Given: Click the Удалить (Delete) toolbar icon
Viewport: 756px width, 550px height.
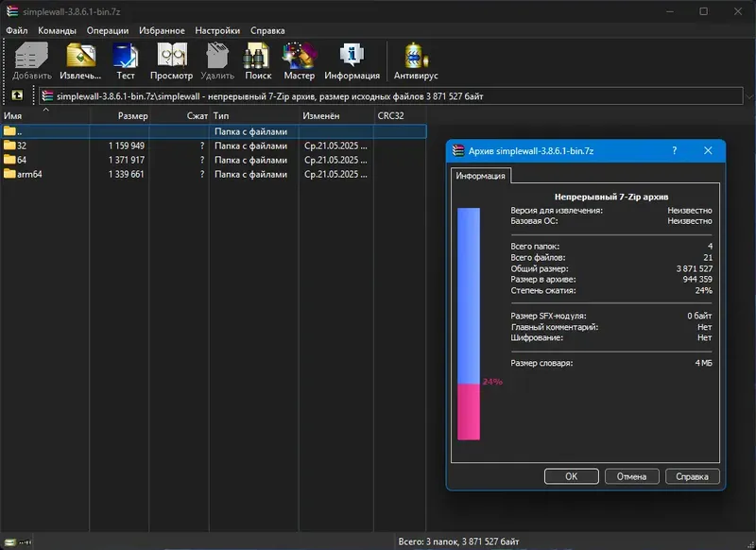Looking at the screenshot, I should [217, 60].
